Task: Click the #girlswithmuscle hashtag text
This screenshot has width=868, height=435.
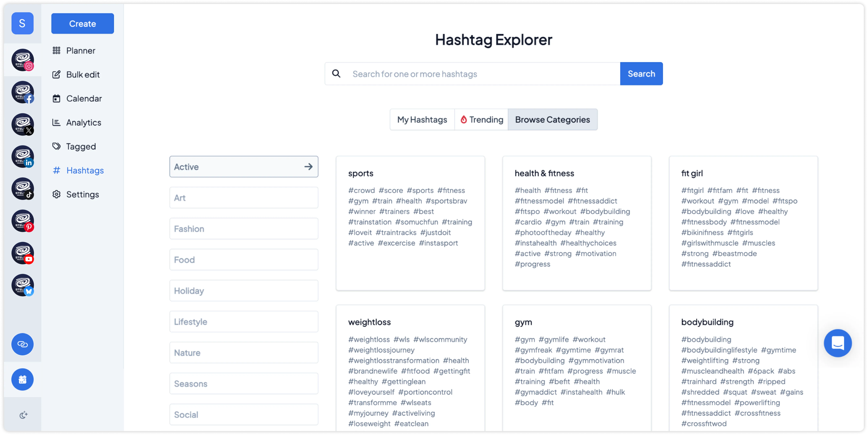Action: click(x=710, y=243)
